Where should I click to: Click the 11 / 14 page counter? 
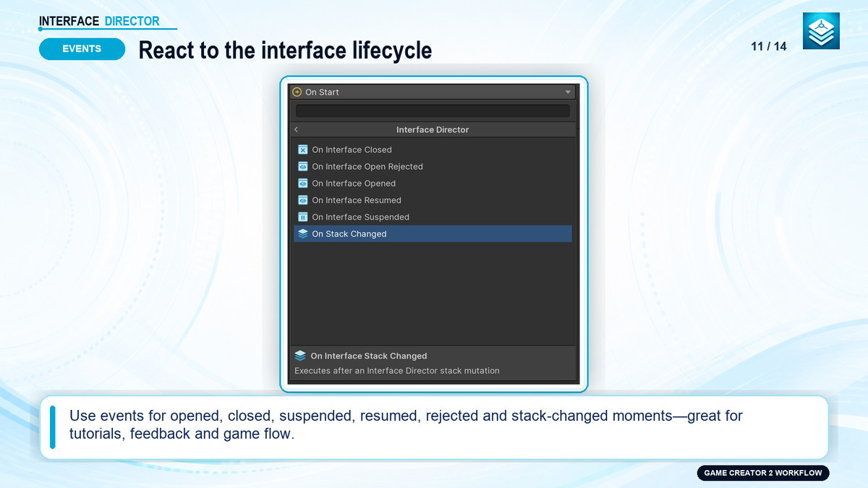[769, 47]
